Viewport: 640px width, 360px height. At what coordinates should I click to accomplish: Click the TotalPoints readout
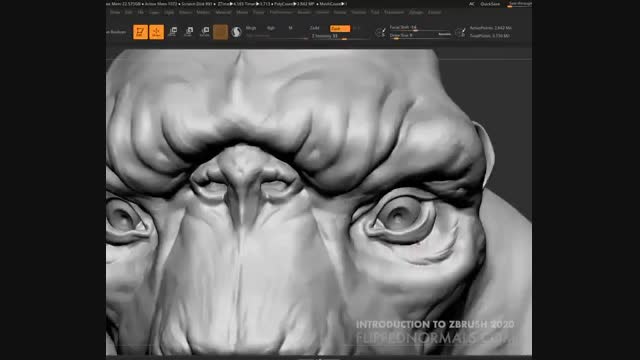tap(489, 36)
